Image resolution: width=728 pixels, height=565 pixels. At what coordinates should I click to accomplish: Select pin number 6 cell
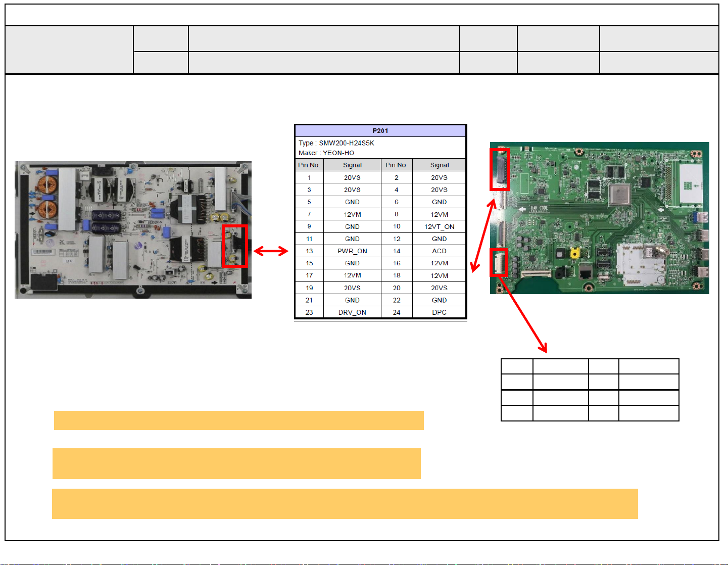[397, 202]
